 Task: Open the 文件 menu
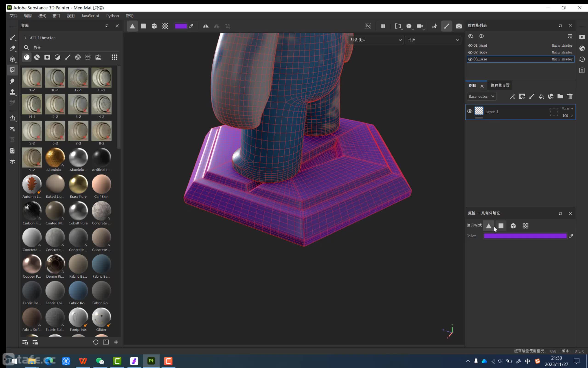13,16
